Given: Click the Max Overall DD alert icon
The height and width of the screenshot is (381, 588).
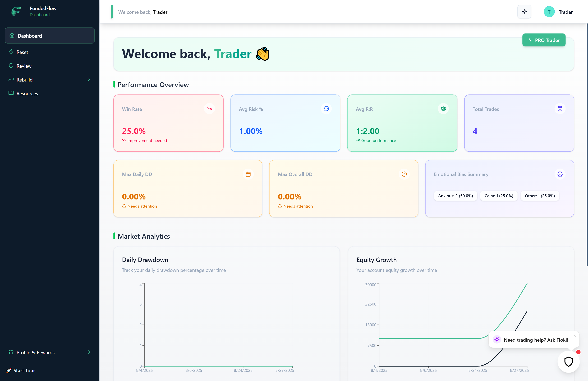Looking at the screenshot, I should tap(404, 174).
